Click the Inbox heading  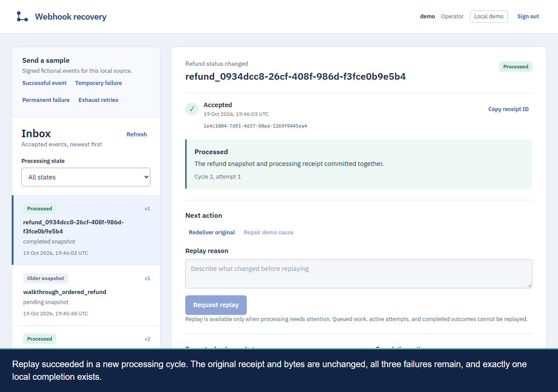coord(36,134)
